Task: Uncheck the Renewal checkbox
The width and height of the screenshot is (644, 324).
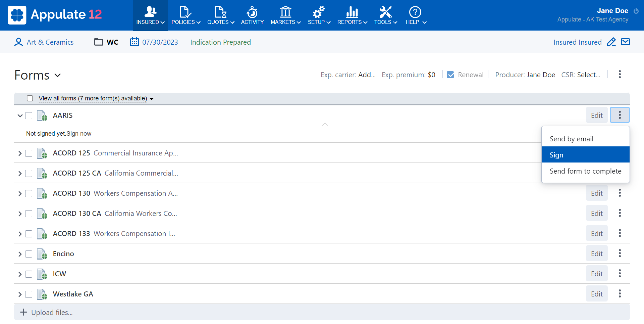Action: [x=450, y=75]
